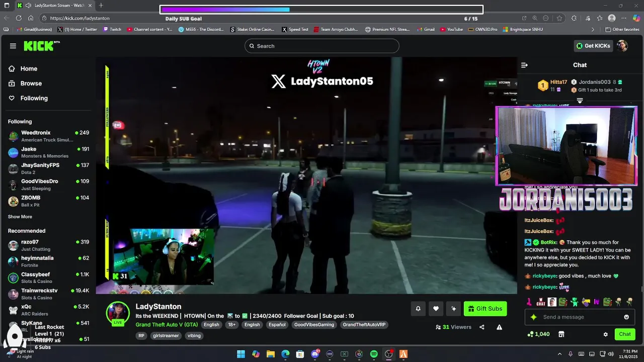Expand the bookmarks overflow chevron
This screenshot has height=362, width=644.
tap(593, 29)
